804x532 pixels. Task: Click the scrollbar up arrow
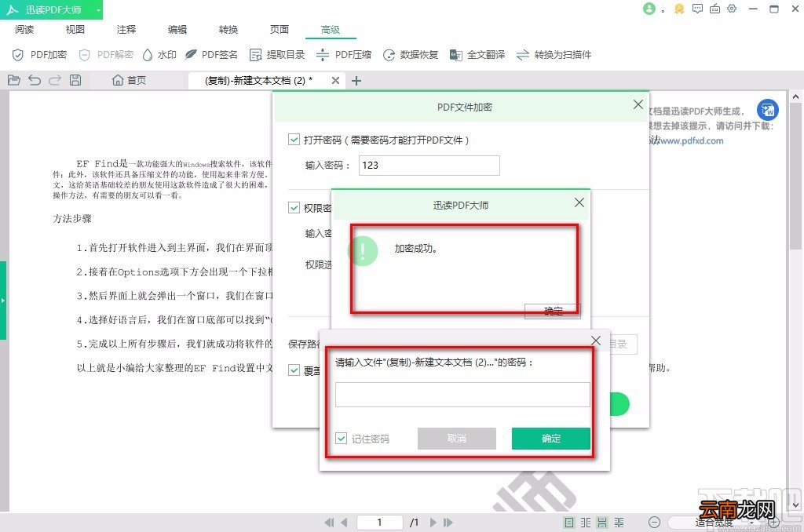pyautogui.click(x=795, y=97)
